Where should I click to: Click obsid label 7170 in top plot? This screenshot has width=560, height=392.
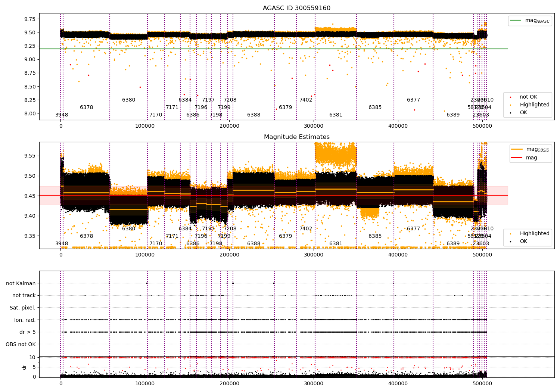click(156, 115)
